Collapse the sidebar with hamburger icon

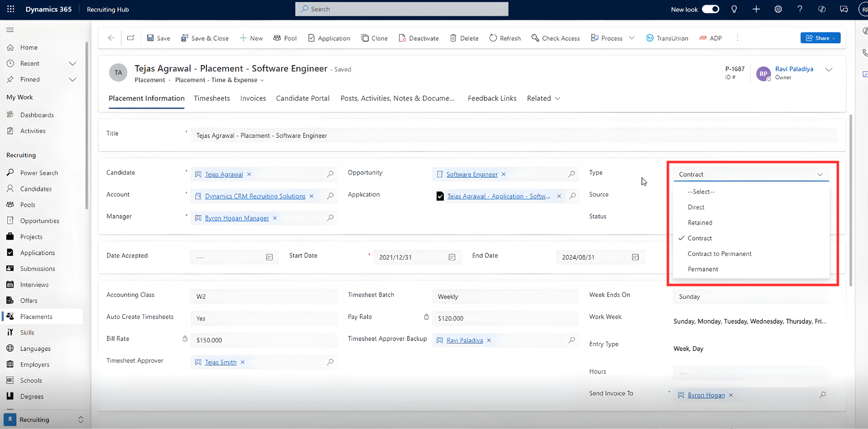click(10, 30)
